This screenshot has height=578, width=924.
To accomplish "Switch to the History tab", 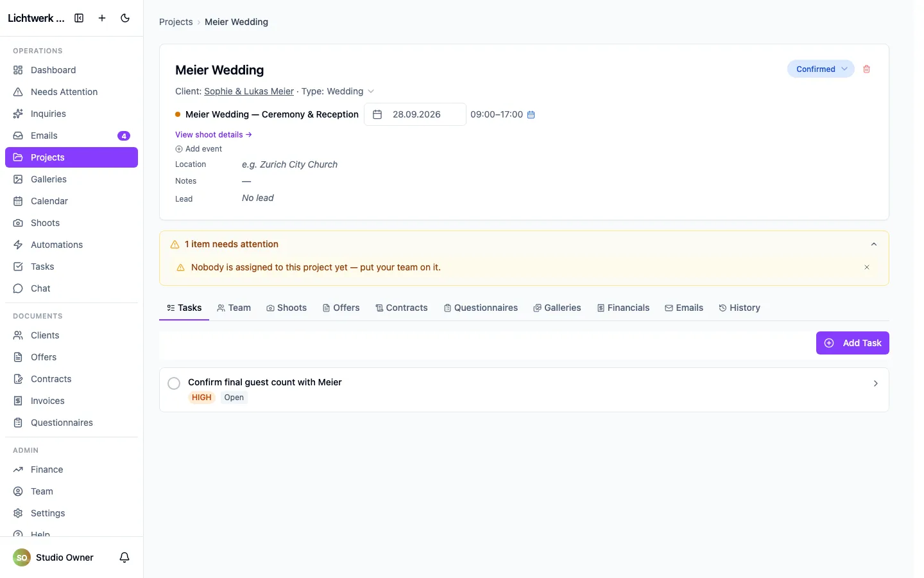I will pyautogui.click(x=739, y=308).
